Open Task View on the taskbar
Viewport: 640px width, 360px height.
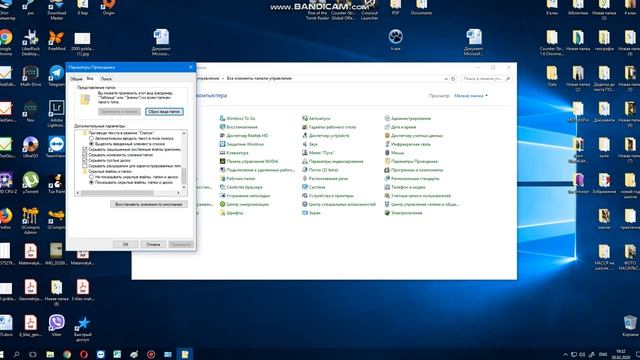point(33,354)
